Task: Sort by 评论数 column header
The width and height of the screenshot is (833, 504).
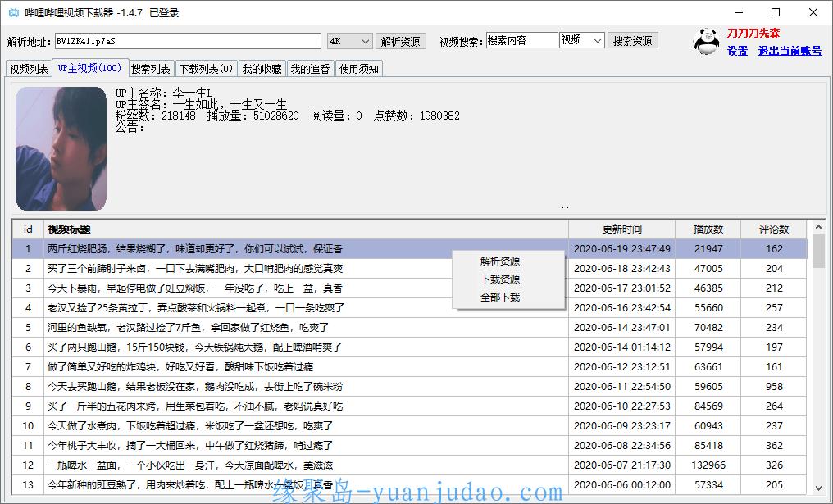Action: 774,229
